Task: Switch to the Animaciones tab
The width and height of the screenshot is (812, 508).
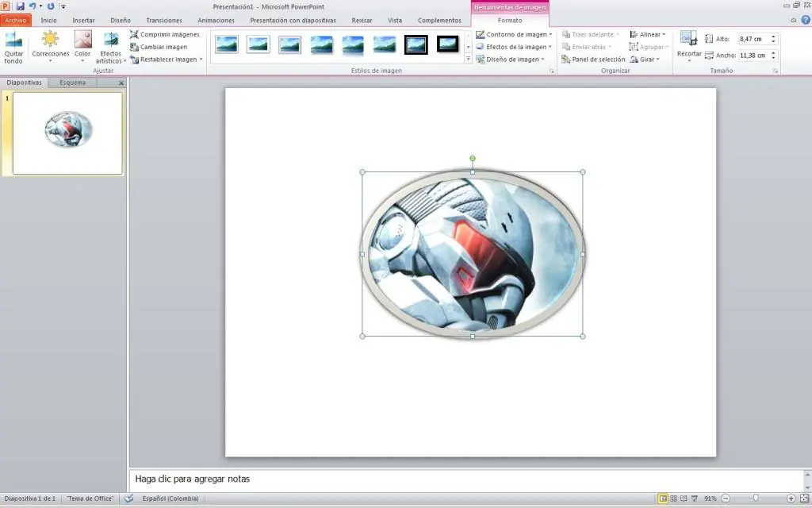Action: 216,20
